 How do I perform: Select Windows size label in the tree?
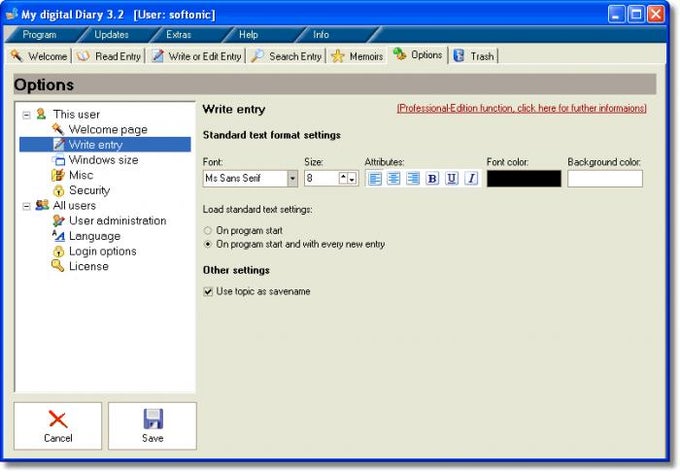pos(104,160)
